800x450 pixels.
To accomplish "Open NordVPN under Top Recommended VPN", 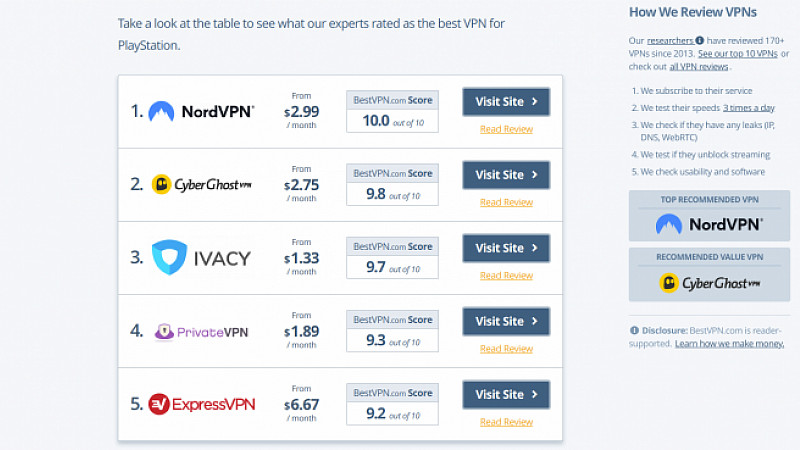I will (x=709, y=224).
